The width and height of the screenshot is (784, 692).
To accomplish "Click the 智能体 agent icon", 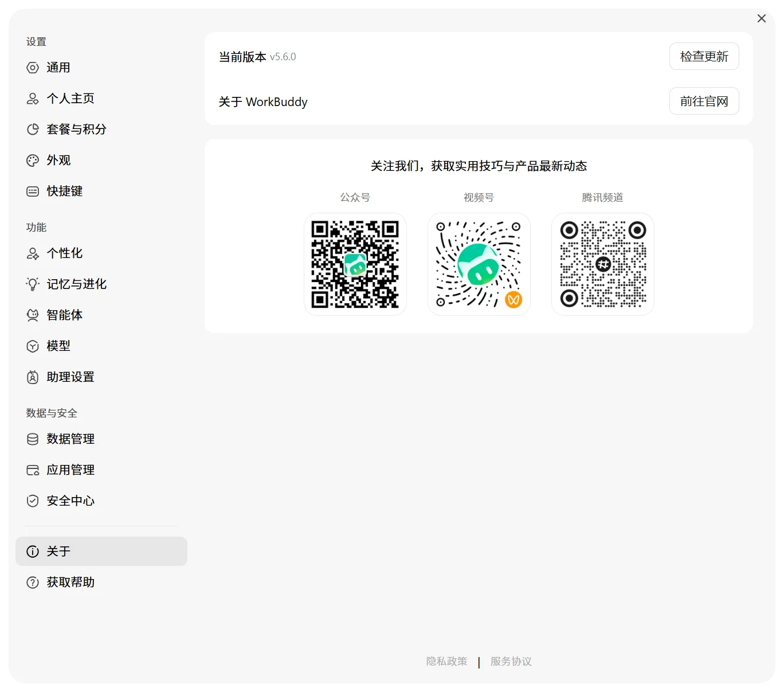I will 33,315.
